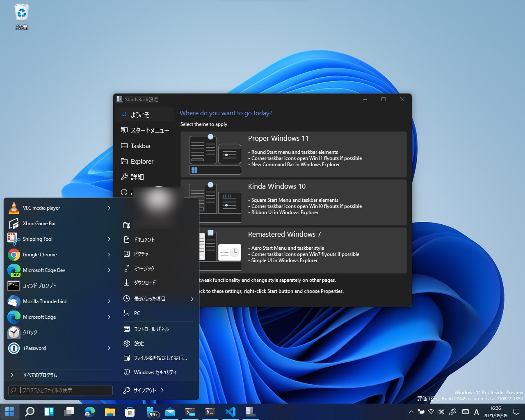The image size is (525, 420).
Task: Switch to the Taskbar settings tab
Action: tap(145, 146)
